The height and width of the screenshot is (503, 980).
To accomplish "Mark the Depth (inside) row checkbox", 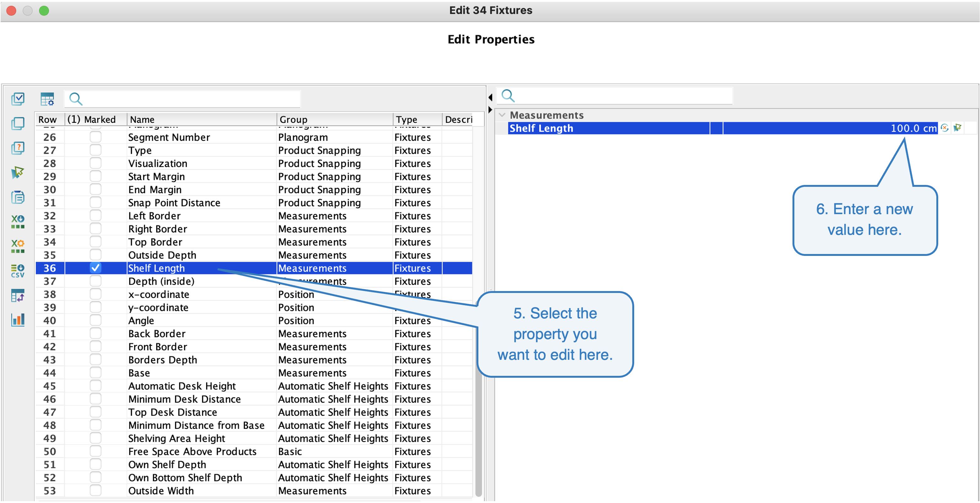I will pos(95,281).
